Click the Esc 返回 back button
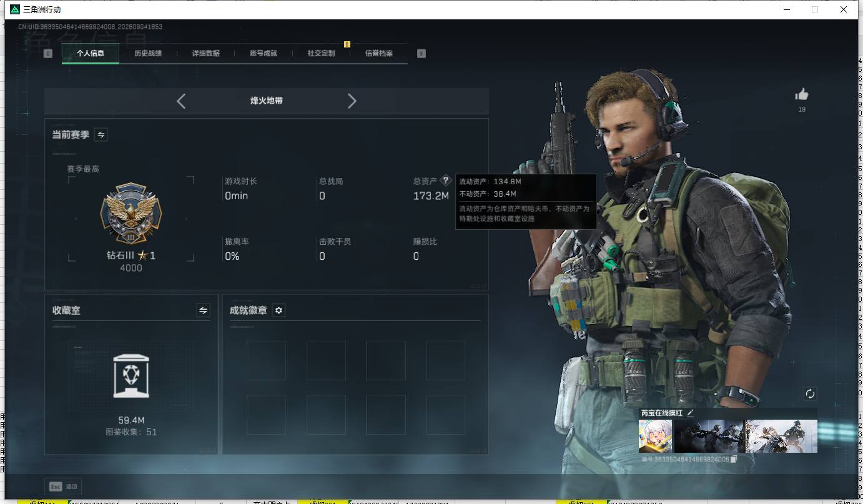This screenshot has width=863, height=504. pos(62,487)
